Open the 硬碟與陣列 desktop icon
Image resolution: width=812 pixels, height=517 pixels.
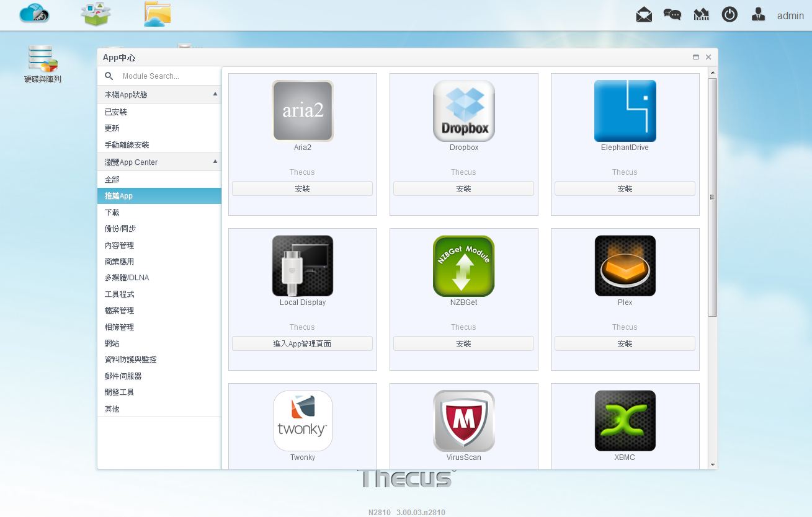click(x=42, y=64)
